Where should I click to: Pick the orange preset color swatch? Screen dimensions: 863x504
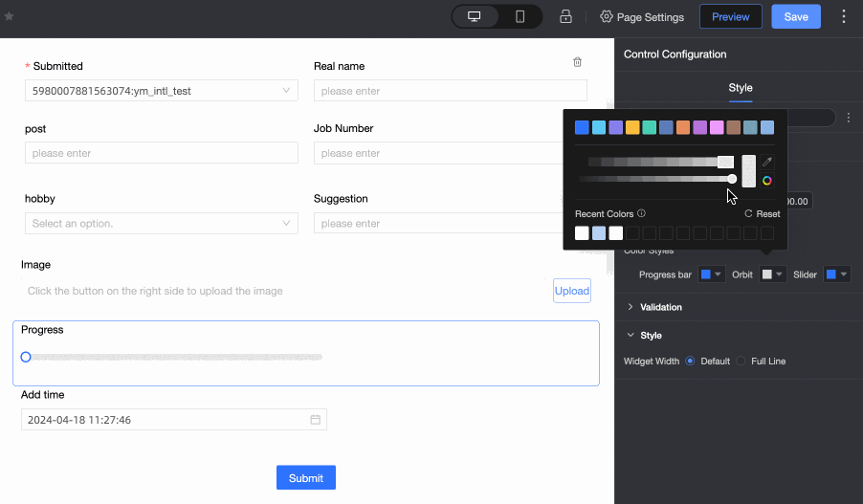coord(683,127)
